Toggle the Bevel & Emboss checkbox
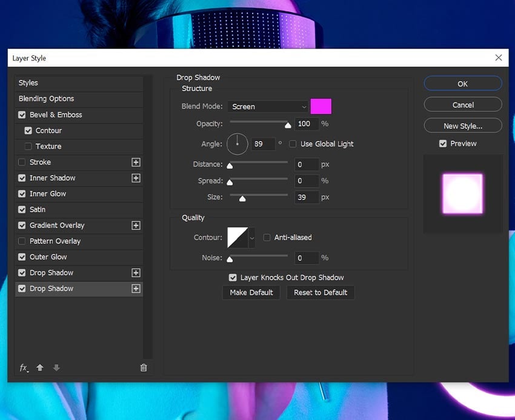This screenshot has width=515, height=420. click(22, 115)
